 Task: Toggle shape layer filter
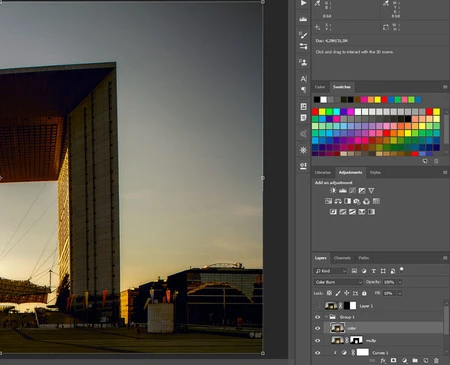pyautogui.click(x=383, y=271)
